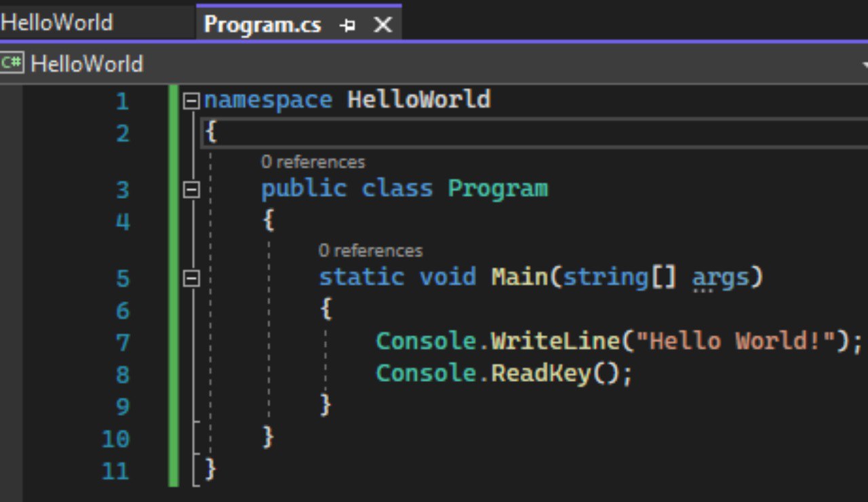
Task: Collapse the Main method block
Action: 192,278
